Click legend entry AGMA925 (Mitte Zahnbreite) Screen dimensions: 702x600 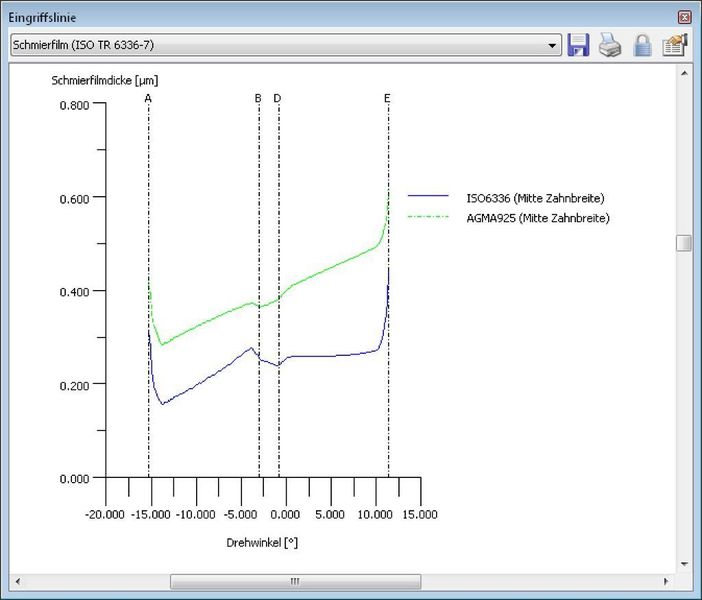pos(538,218)
